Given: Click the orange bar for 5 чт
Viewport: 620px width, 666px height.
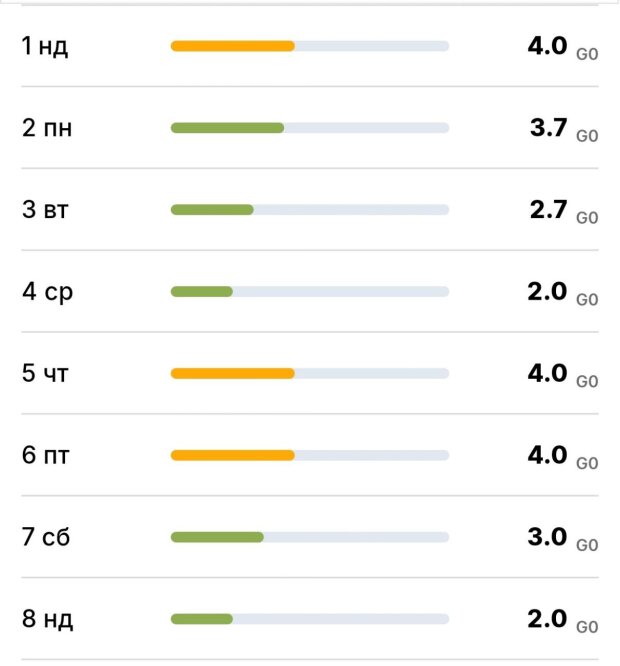Looking at the screenshot, I should pos(233,374).
